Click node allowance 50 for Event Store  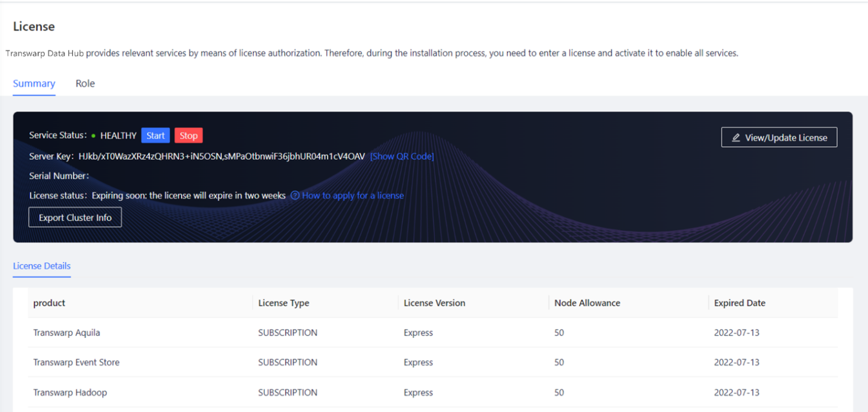pyautogui.click(x=559, y=362)
